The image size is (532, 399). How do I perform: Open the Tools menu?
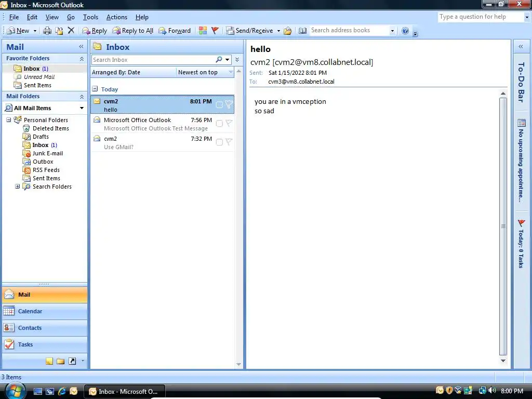click(90, 17)
